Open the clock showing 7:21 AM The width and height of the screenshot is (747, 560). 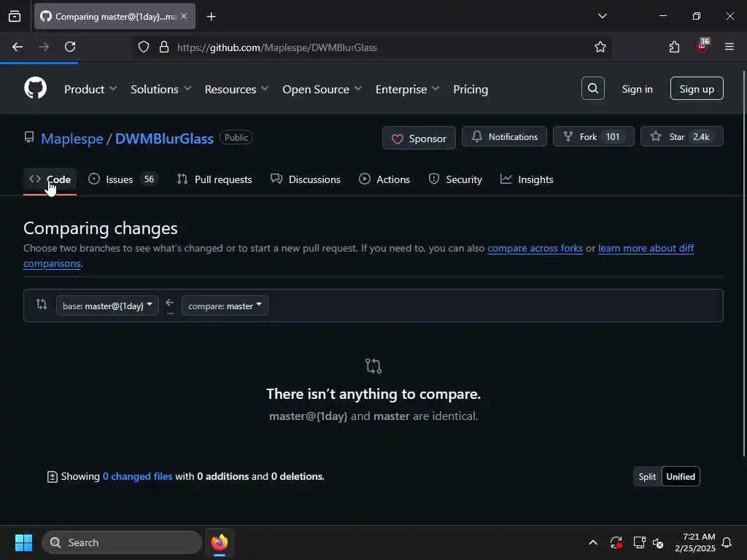coord(694,542)
